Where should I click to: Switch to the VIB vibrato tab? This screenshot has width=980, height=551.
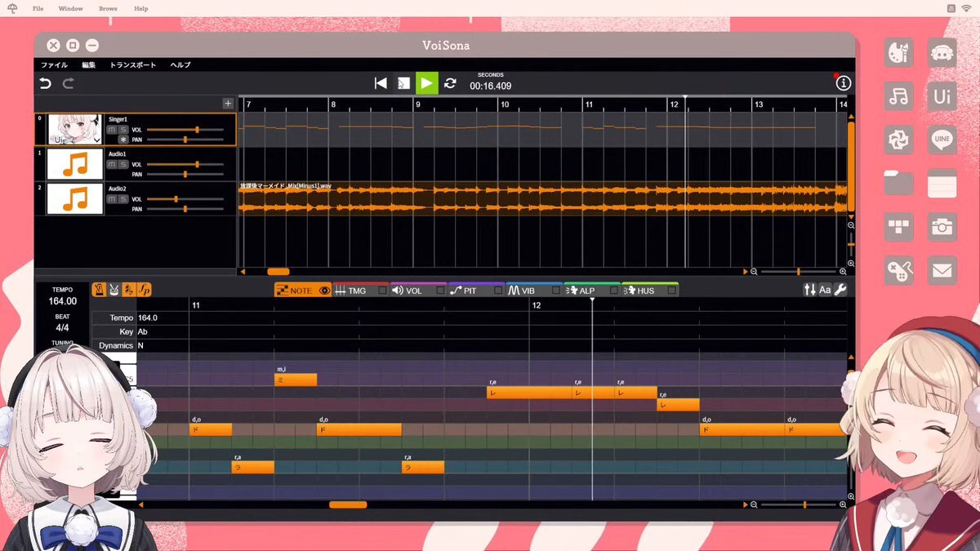click(x=534, y=290)
